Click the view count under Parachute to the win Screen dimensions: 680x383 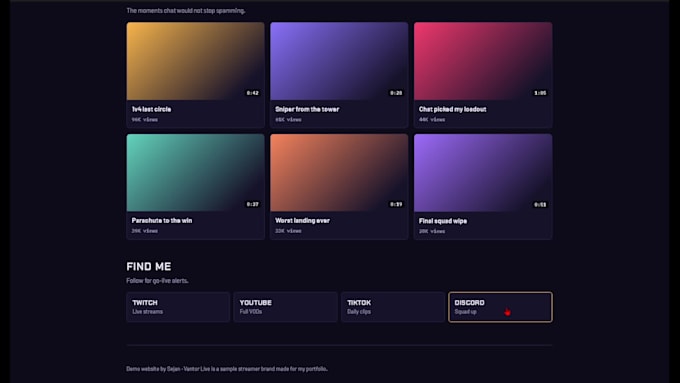(145, 231)
